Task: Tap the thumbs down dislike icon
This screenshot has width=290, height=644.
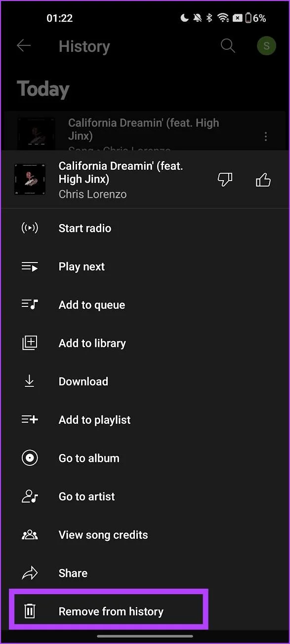Action: tap(225, 180)
